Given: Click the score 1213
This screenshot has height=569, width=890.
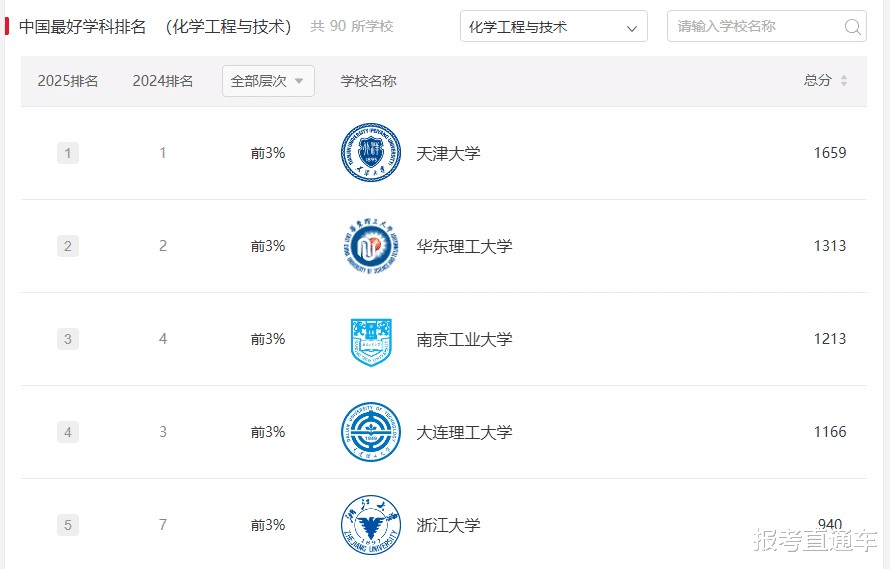Looking at the screenshot, I should pos(830,339).
